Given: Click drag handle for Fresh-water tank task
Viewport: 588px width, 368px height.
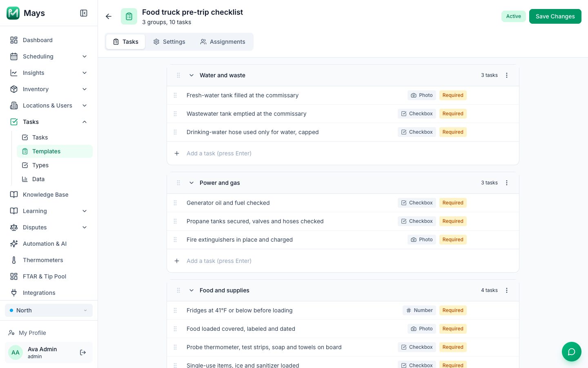Looking at the screenshot, I should pos(175,95).
